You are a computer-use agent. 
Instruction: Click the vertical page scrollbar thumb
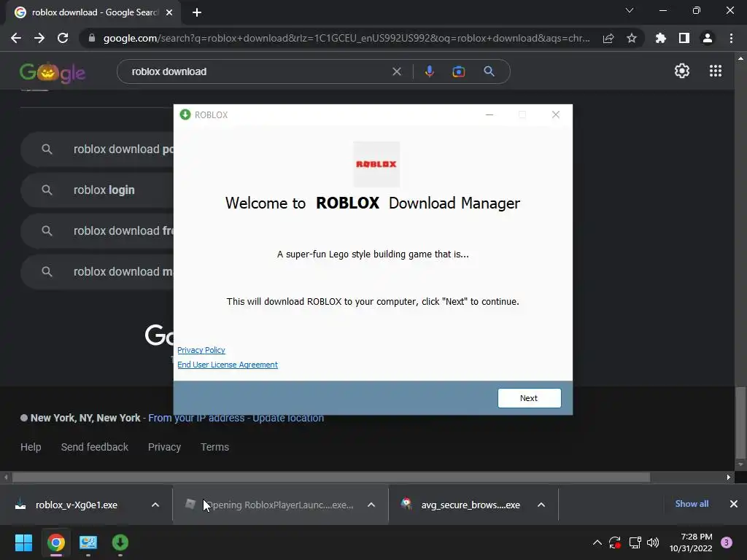click(x=740, y=421)
